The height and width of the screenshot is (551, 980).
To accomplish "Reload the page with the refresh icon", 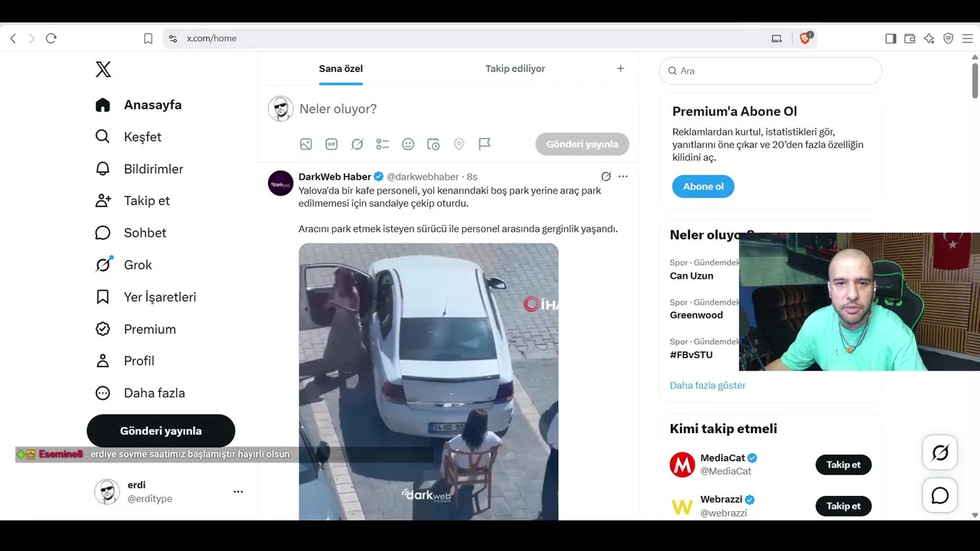I will 51,38.
